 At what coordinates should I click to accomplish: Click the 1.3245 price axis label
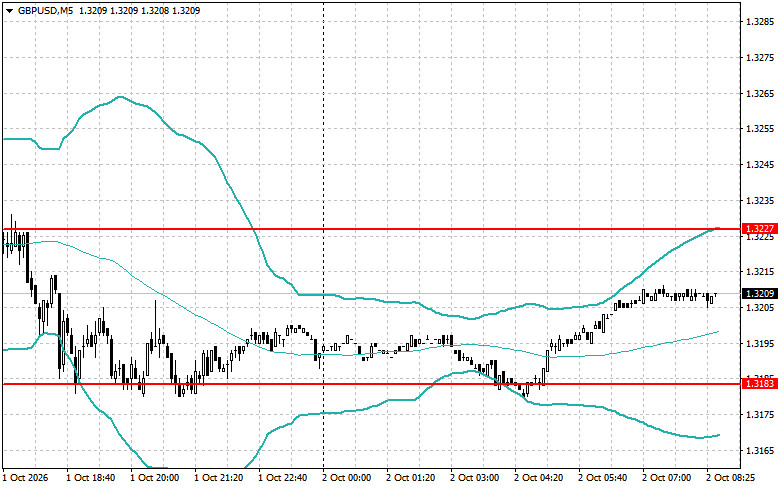(760, 165)
